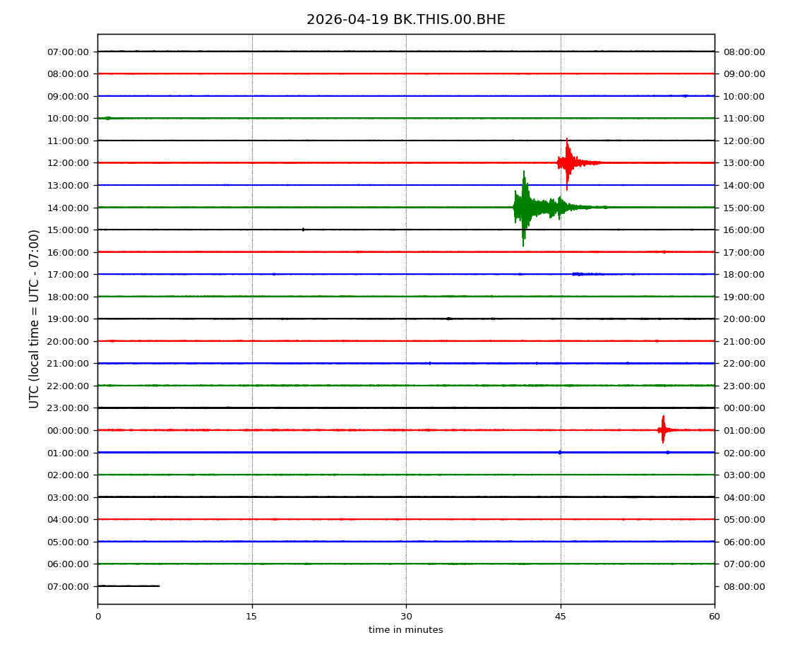Screen dimensions: 812x671
Task: Click the 15 tick label on the minutes axis
Action: pos(251,617)
